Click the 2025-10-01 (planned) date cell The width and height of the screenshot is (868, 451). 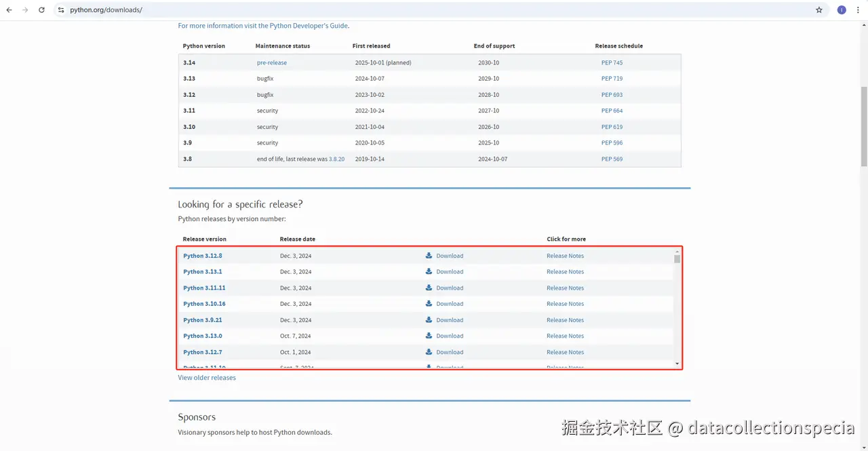click(383, 62)
